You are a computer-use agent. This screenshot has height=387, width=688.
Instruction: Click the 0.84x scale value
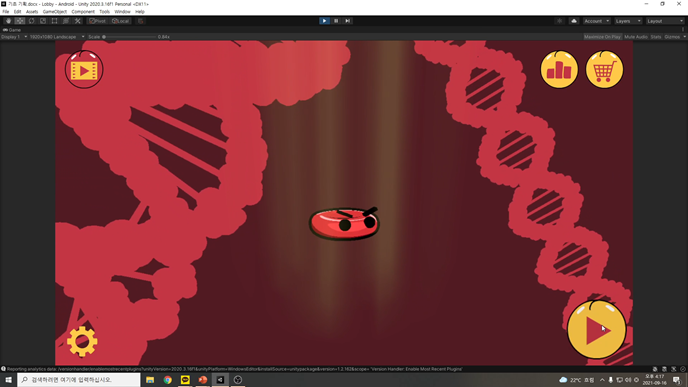164,37
